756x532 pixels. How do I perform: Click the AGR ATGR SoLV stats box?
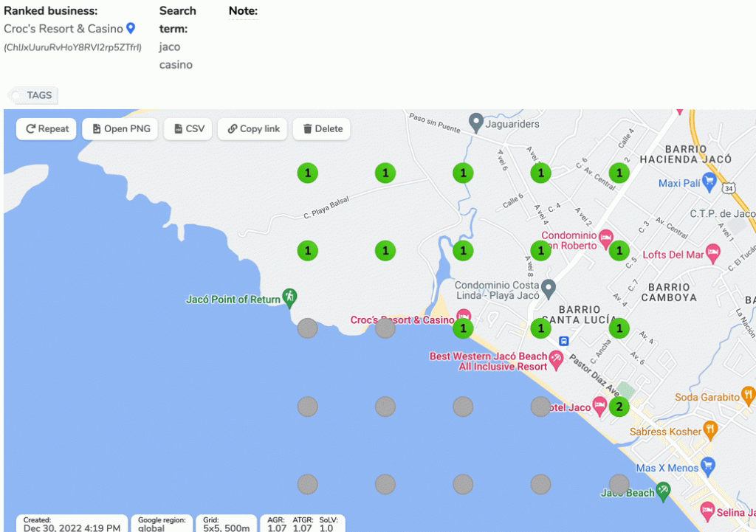[x=303, y=524]
